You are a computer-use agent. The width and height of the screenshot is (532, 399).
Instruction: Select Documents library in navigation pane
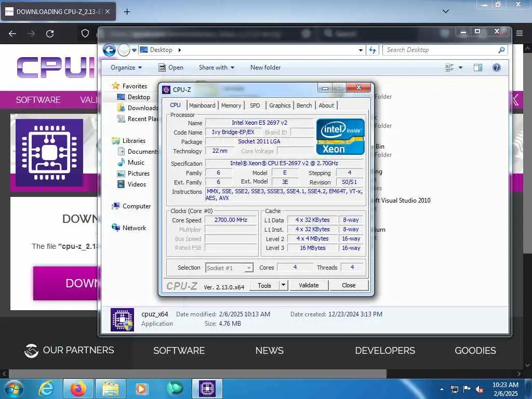pyautogui.click(x=142, y=152)
